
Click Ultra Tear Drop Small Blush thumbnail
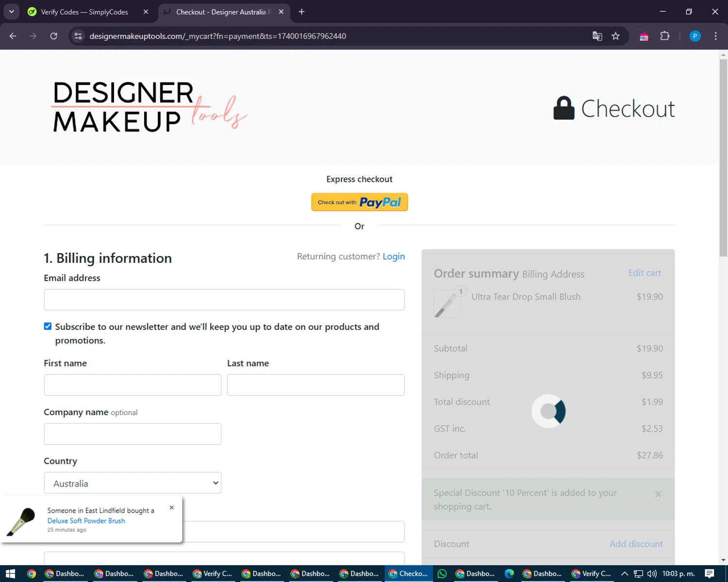[448, 304]
